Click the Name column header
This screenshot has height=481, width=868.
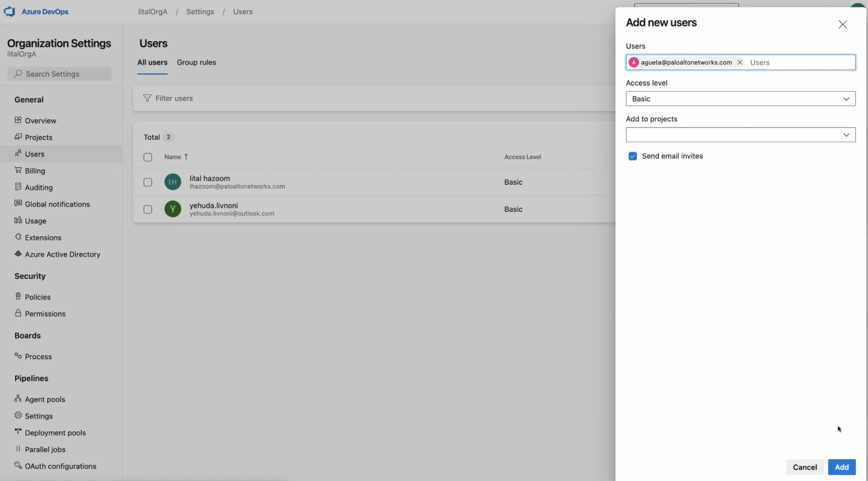172,157
